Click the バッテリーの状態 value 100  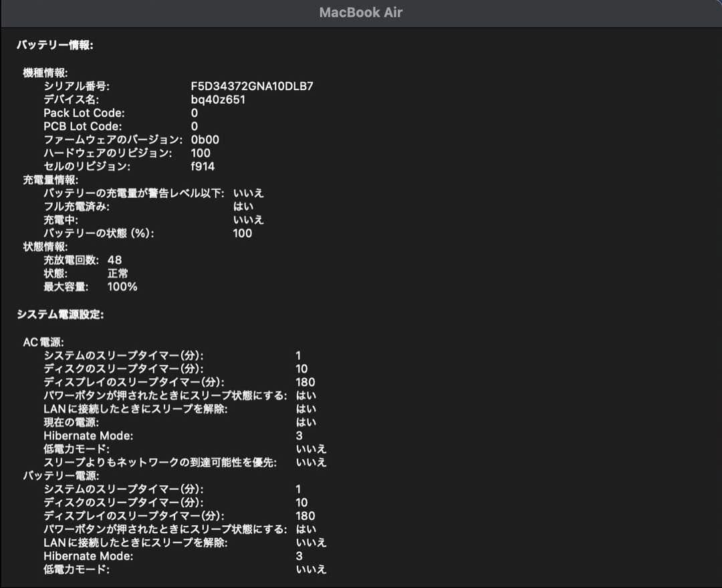(x=243, y=233)
